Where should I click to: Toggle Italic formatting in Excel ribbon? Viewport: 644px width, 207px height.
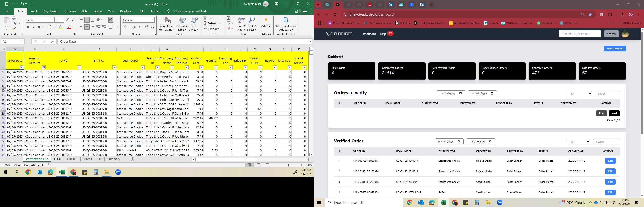coord(34,27)
